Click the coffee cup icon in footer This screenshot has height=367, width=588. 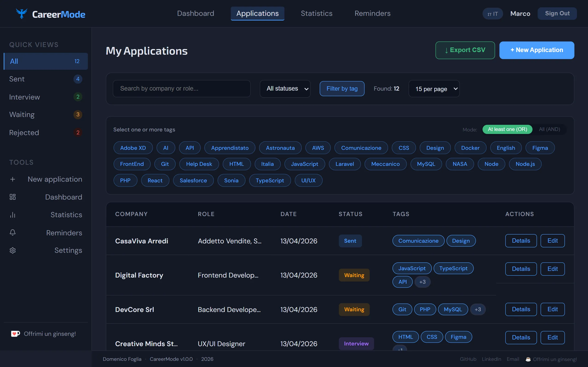tap(528, 359)
